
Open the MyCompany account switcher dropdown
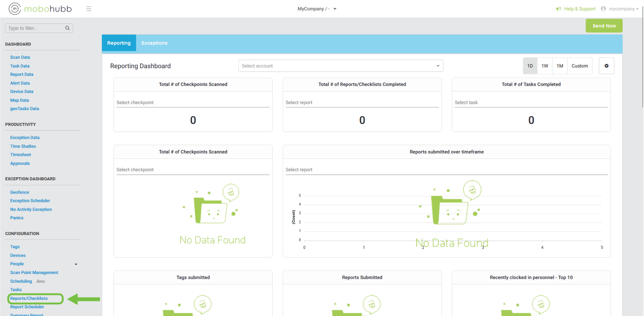pyautogui.click(x=317, y=9)
